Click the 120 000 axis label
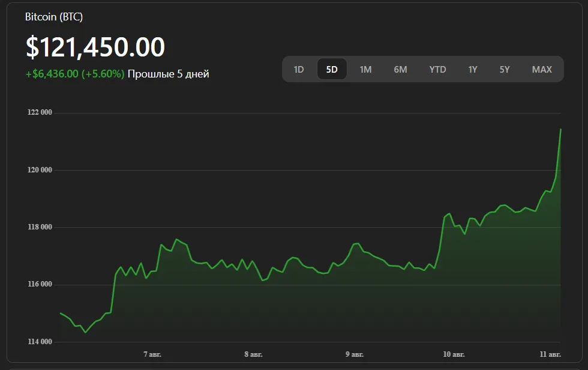The height and width of the screenshot is (370, 588). tap(40, 169)
